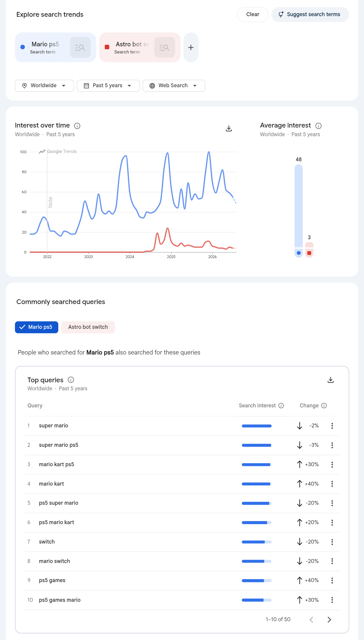This screenshot has height=640, width=364.
Task: Open search explorer icon for Mario ps5
Action: tap(80, 47)
